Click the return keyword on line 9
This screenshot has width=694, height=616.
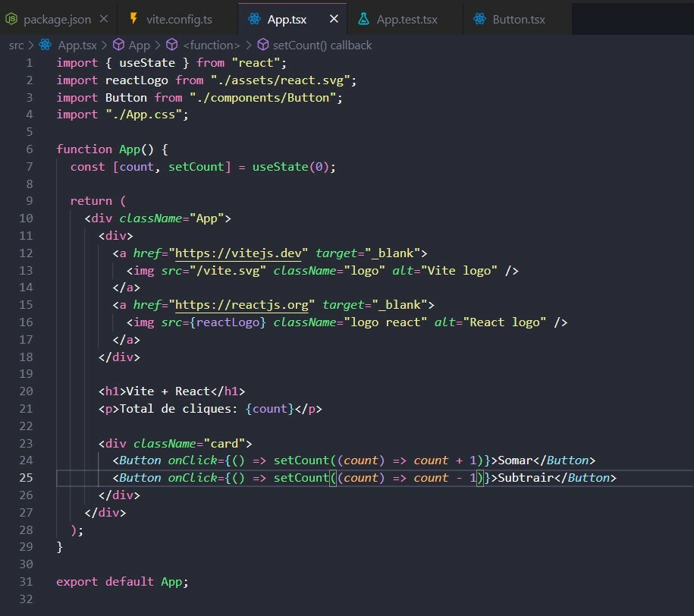[x=91, y=201]
